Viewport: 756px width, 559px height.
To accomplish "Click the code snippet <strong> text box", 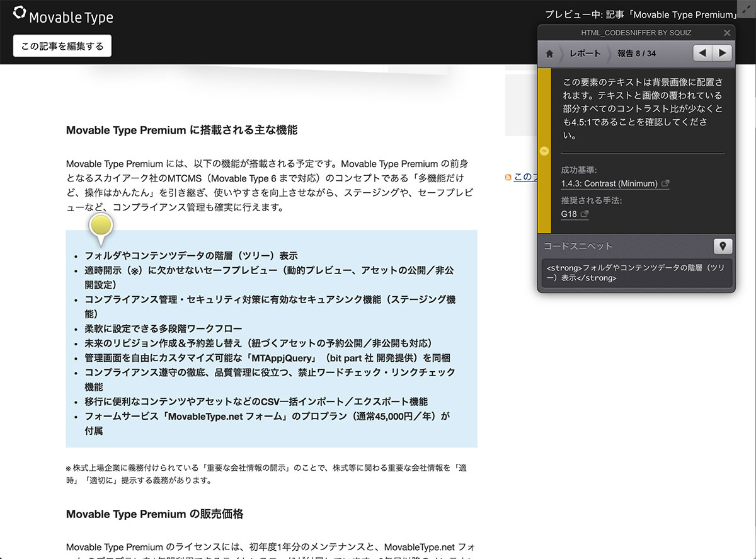I will pyautogui.click(x=636, y=273).
